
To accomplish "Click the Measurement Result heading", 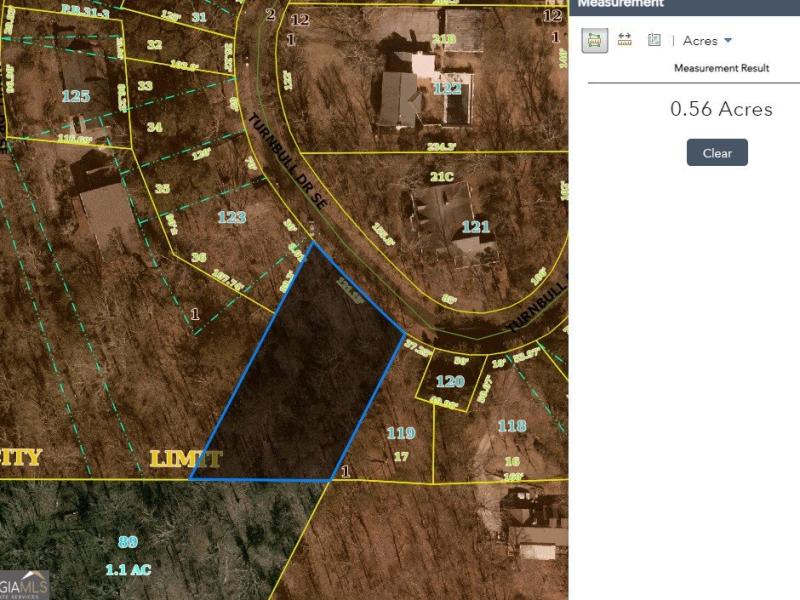I will (x=721, y=68).
